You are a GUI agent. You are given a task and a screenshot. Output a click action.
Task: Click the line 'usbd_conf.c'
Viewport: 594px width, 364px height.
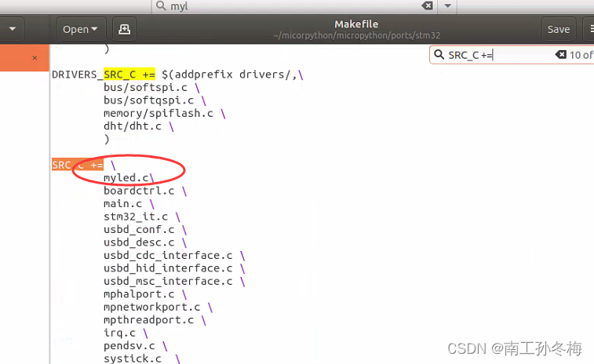click(x=139, y=230)
